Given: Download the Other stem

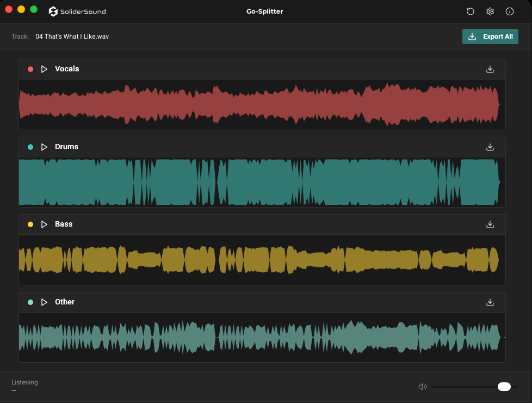Looking at the screenshot, I should pyautogui.click(x=490, y=302).
